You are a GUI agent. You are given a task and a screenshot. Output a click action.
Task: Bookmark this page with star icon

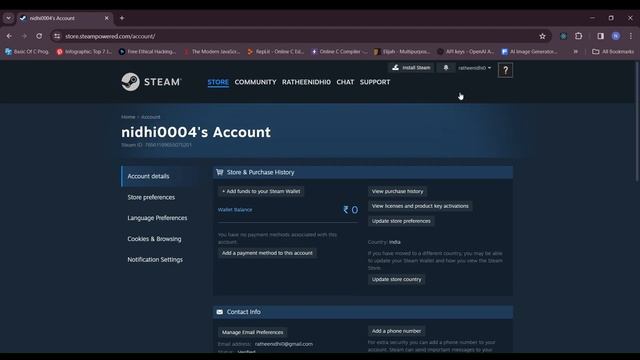click(542, 36)
